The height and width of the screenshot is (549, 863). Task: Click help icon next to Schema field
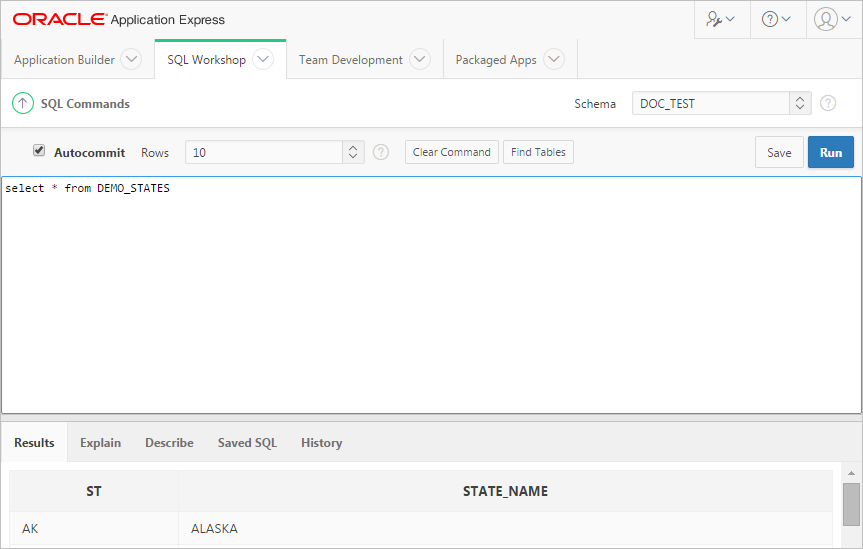828,103
